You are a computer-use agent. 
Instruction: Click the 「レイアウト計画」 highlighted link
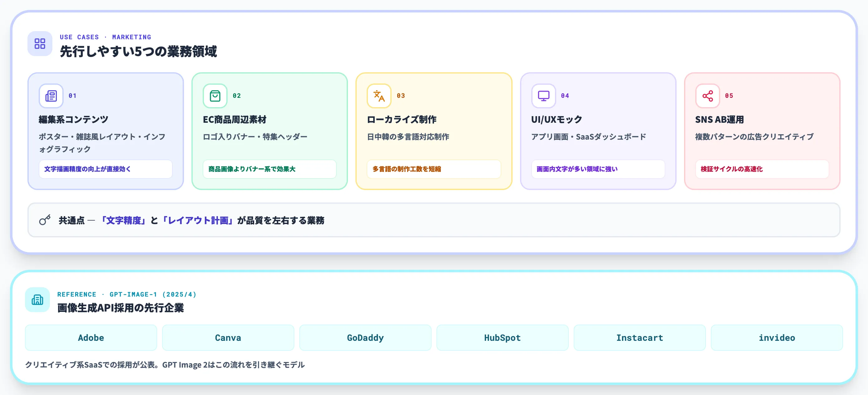pos(198,221)
